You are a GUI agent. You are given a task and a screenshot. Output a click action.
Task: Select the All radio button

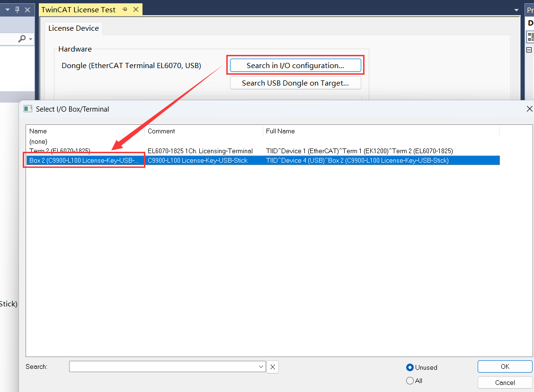(x=410, y=381)
